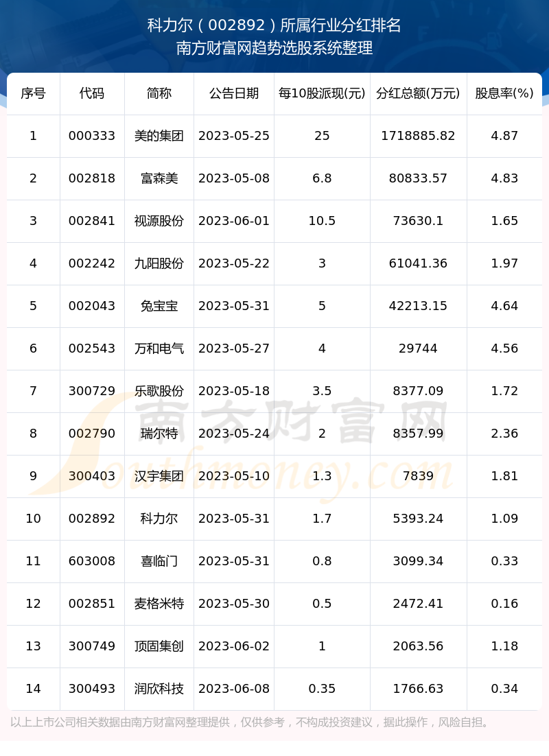Viewport: 549px width, 756px height.
Task: Select the name 兔宝宝
Action: (x=159, y=306)
